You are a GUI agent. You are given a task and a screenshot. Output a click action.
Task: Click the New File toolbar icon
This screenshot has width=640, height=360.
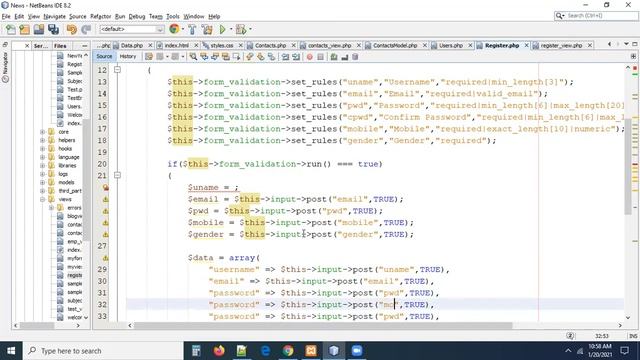pyautogui.click(x=11, y=29)
